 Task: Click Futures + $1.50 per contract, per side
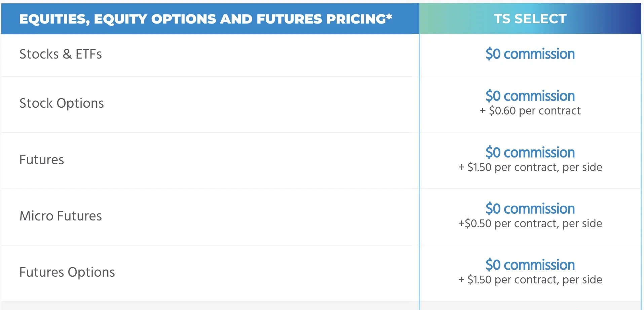[x=530, y=167]
